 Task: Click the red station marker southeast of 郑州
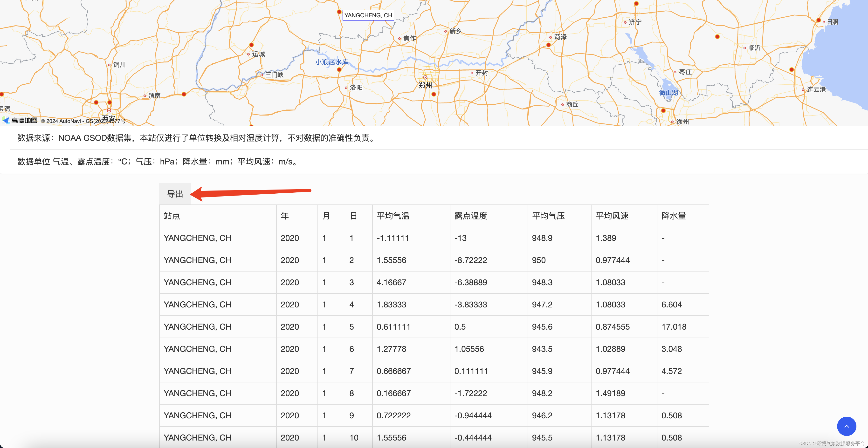click(x=434, y=94)
